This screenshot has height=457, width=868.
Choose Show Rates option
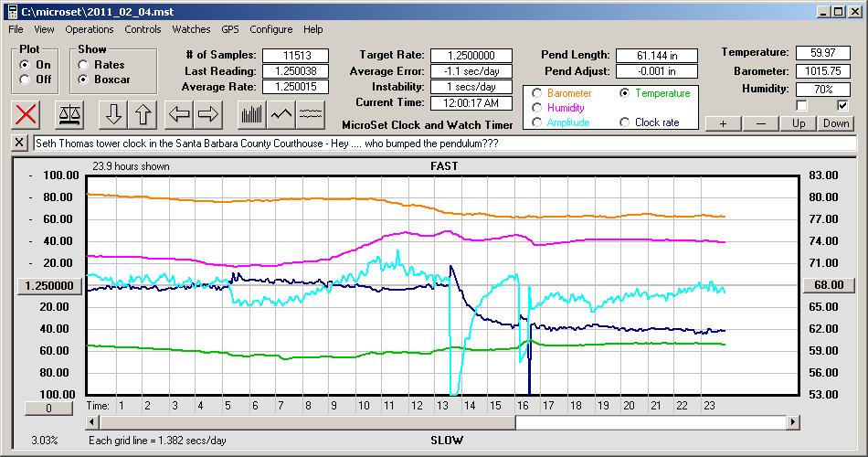83,65
